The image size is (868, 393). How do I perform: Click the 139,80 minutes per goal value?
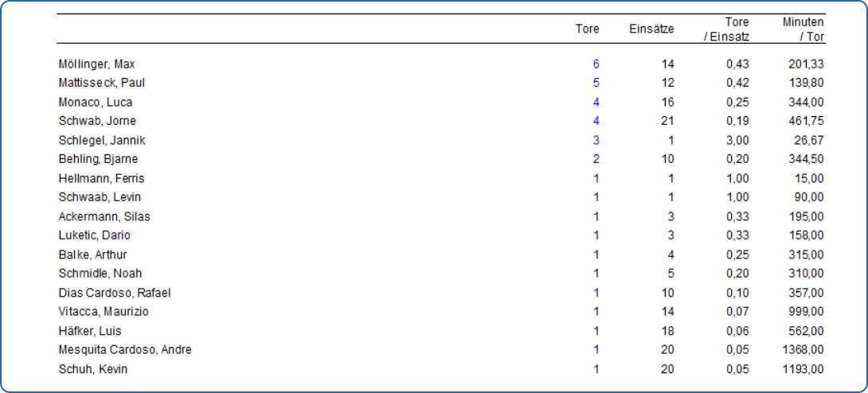pyautogui.click(x=806, y=83)
